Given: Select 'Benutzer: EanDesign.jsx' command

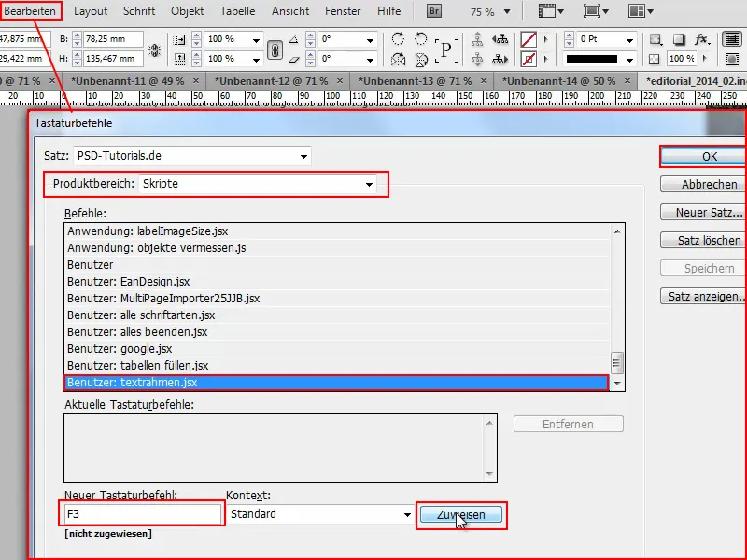Looking at the screenshot, I should click(x=336, y=282).
